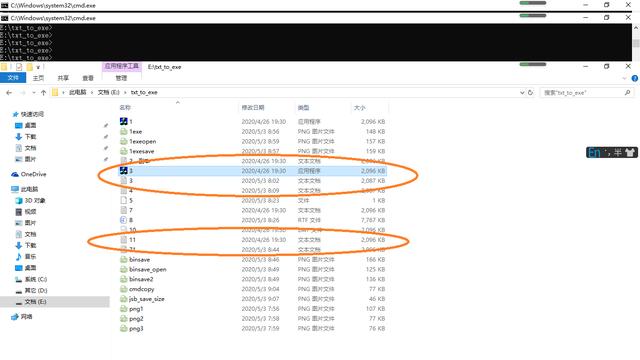Click the refresh icon beside the address bar
Image resolution: width=640 pixels, height=360 pixels.
point(530,93)
